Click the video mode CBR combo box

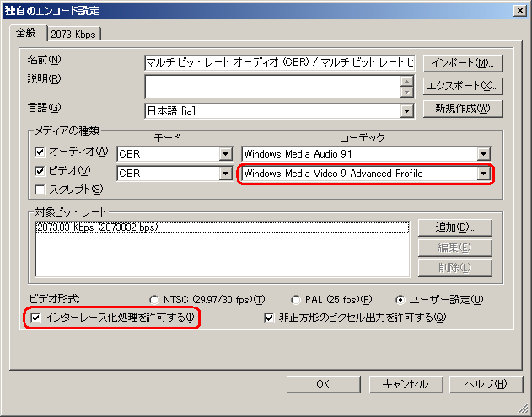pyautogui.click(x=175, y=174)
